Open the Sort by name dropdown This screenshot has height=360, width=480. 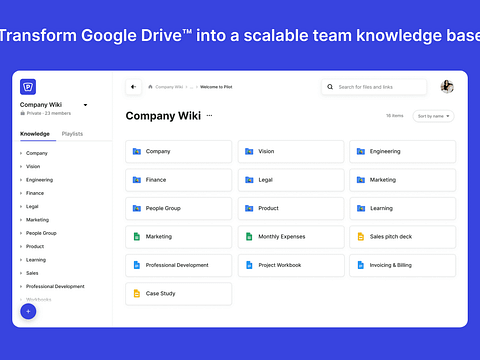(x=433, y=116)
